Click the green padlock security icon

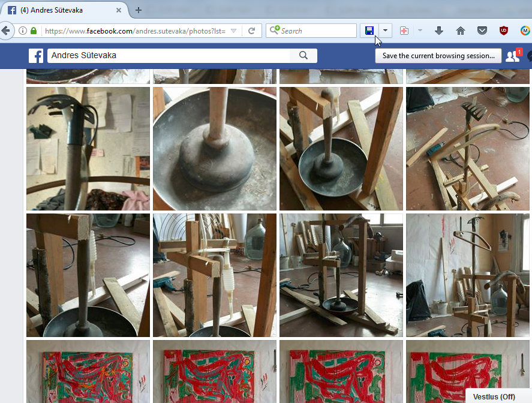(33, 31)
